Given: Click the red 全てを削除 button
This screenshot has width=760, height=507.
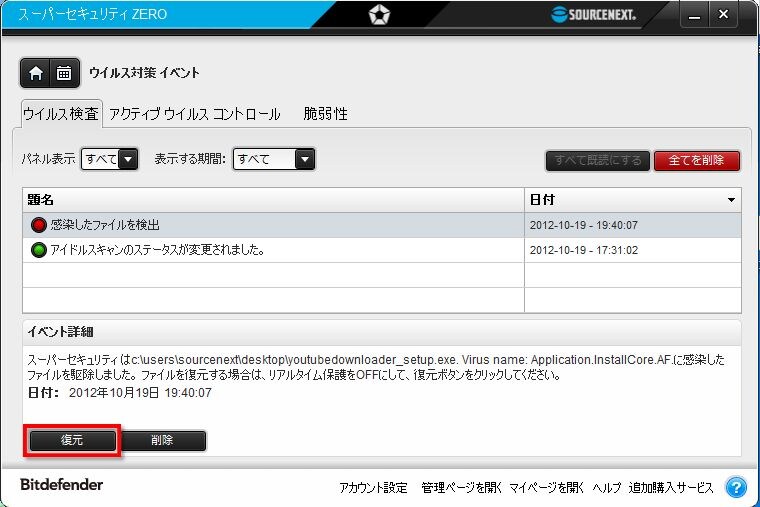Looking at the screenshot, I should coord(697,160).
